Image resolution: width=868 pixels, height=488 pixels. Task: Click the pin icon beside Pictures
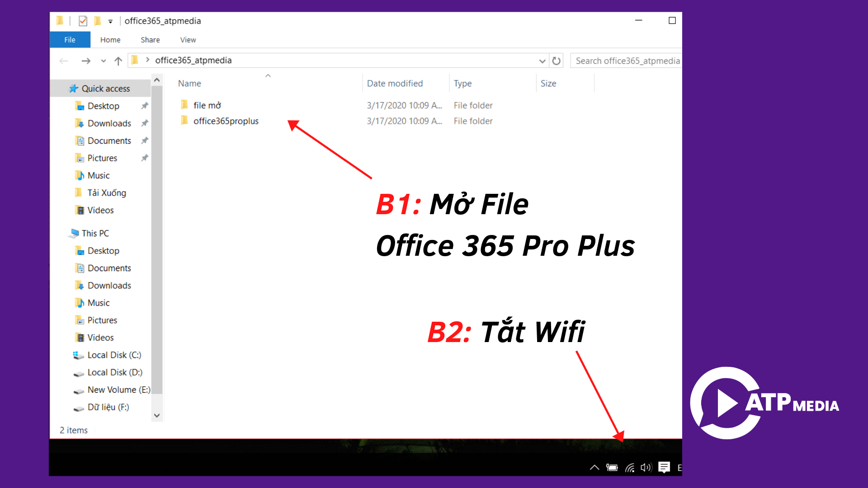[x=145, y=158]
